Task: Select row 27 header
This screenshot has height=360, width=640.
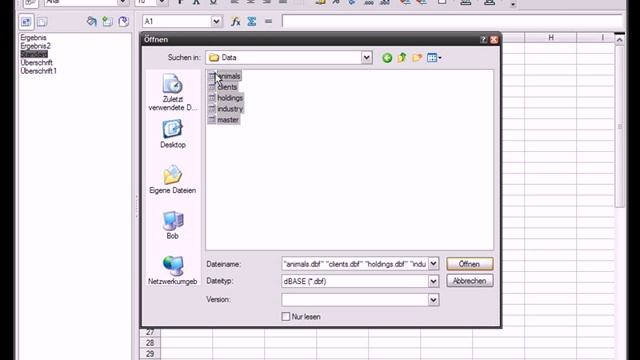Action: coord(150,332)
